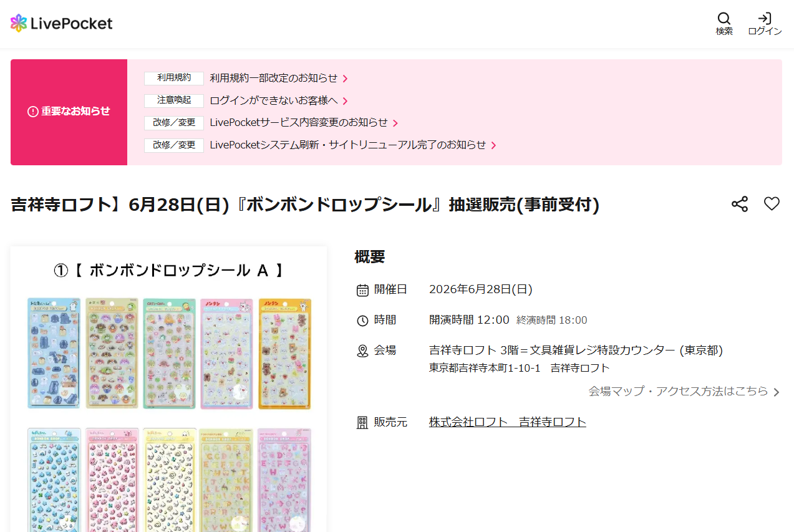This screenshot has width=794, height=532.
Task: Open the LivePocket logo home link
Action: pos(61,24)
